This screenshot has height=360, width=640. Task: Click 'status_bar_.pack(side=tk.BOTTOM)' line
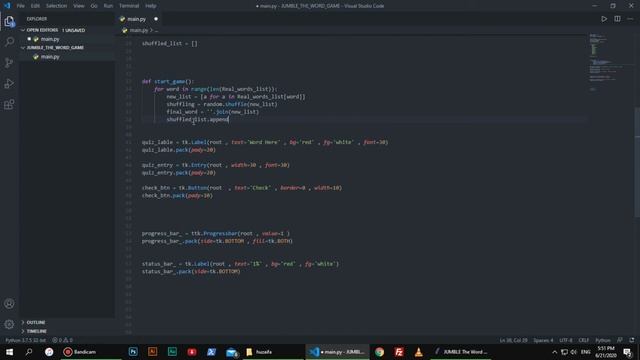point(191,271)
